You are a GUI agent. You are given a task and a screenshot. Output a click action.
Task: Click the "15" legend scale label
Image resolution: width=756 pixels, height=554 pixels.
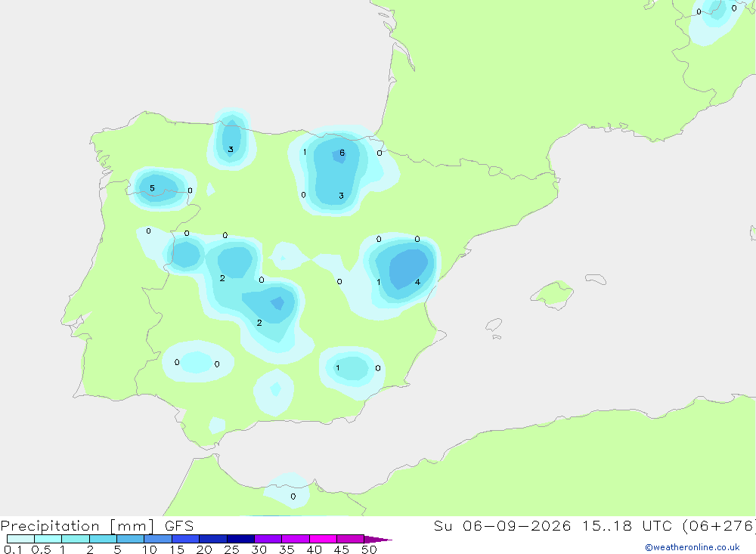click(x=177, y=549)
